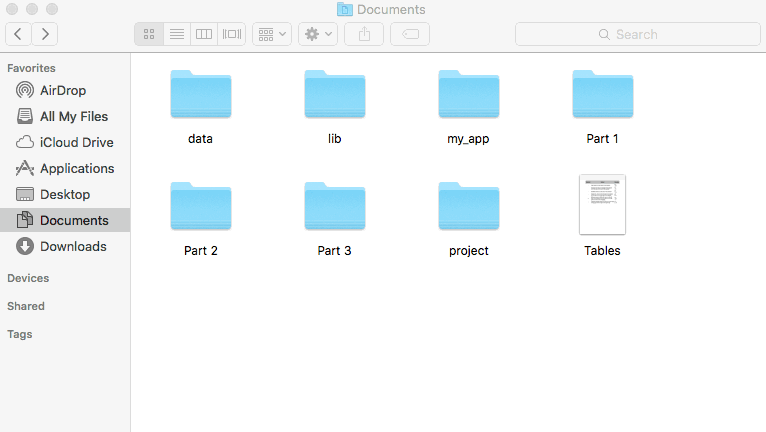Click the Devices sidebar heading

(28, 278)
